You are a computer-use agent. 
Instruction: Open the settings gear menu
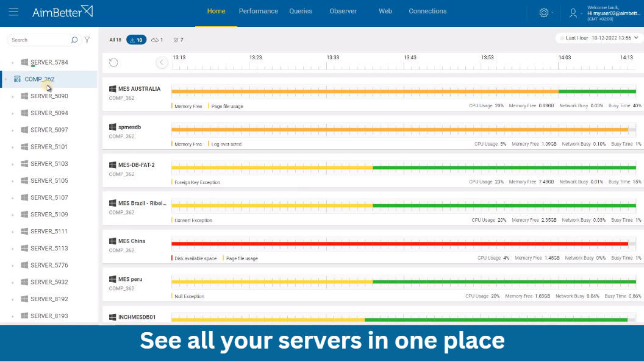[x=544, y=13]
